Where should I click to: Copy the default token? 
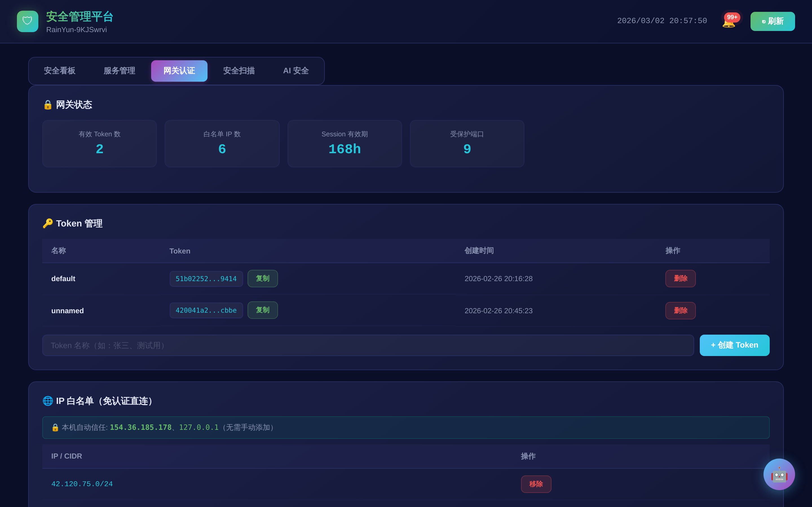[x=262, y=279]
